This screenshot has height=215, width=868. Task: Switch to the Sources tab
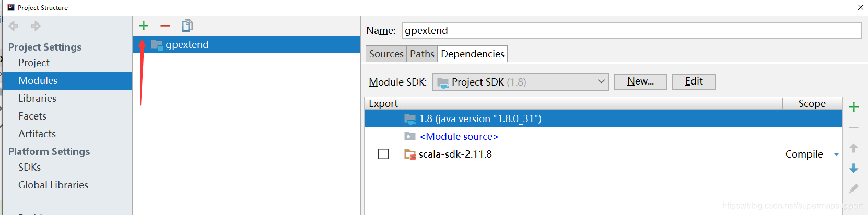(386, 54)
